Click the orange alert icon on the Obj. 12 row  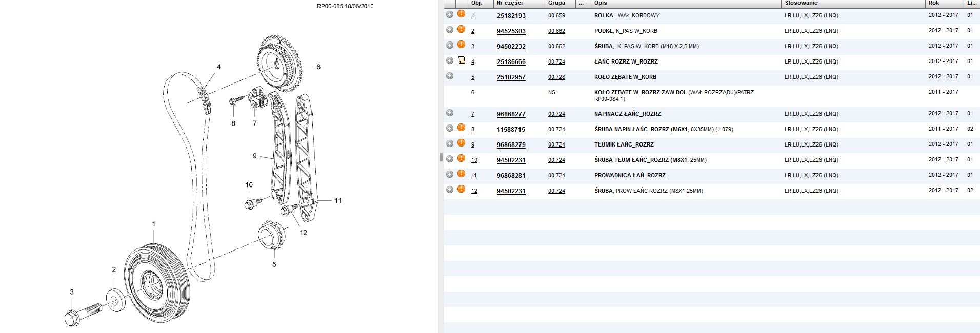pos(461,190)
